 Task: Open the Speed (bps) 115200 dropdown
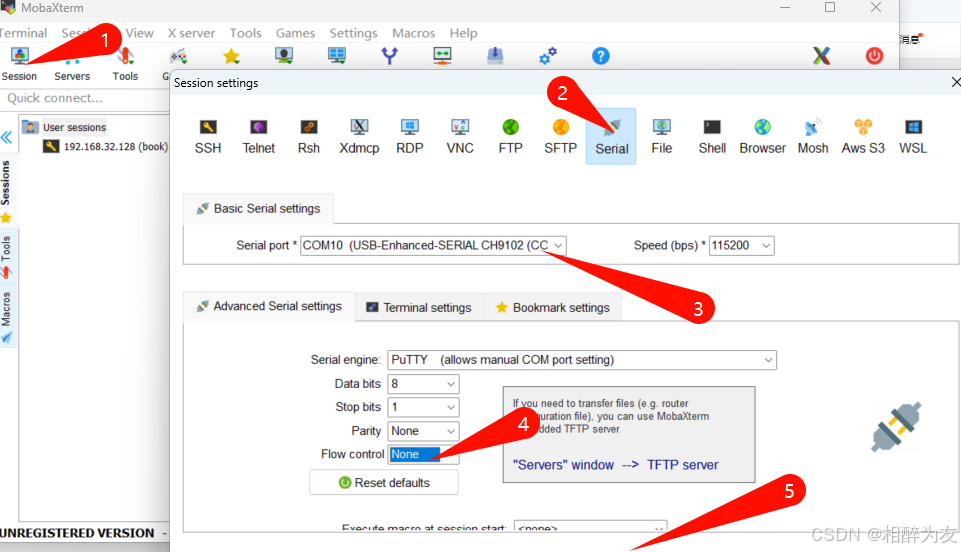pyautogui.click(x=742, y=246)
